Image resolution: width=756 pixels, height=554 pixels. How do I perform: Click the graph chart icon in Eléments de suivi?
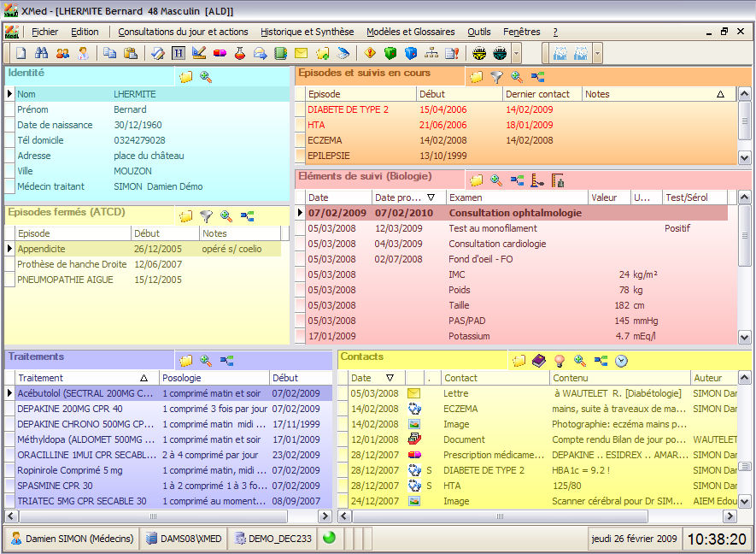coord(537,180)
